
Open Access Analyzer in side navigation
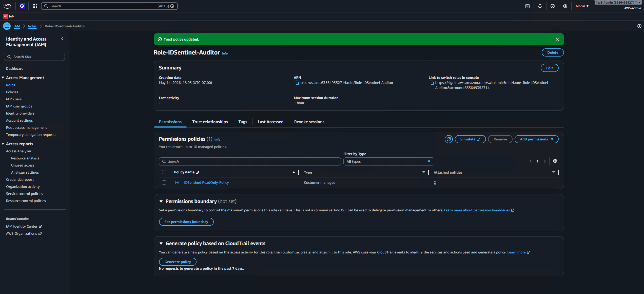coord(19,151)
